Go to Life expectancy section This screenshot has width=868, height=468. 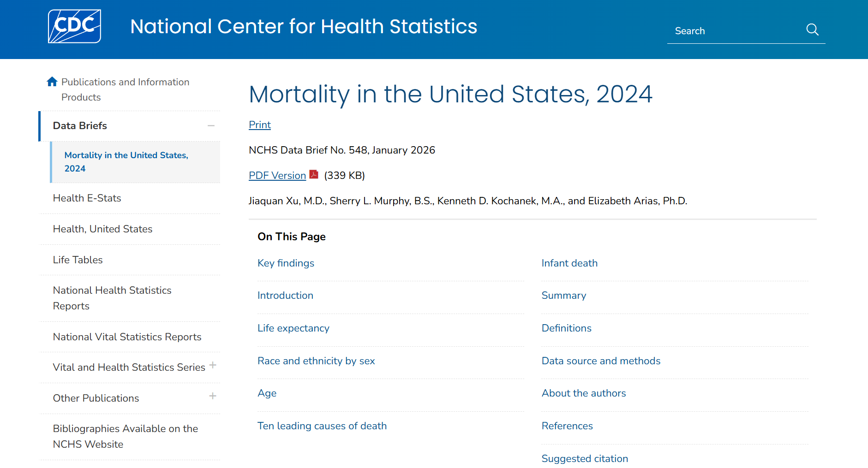(293, 328)
